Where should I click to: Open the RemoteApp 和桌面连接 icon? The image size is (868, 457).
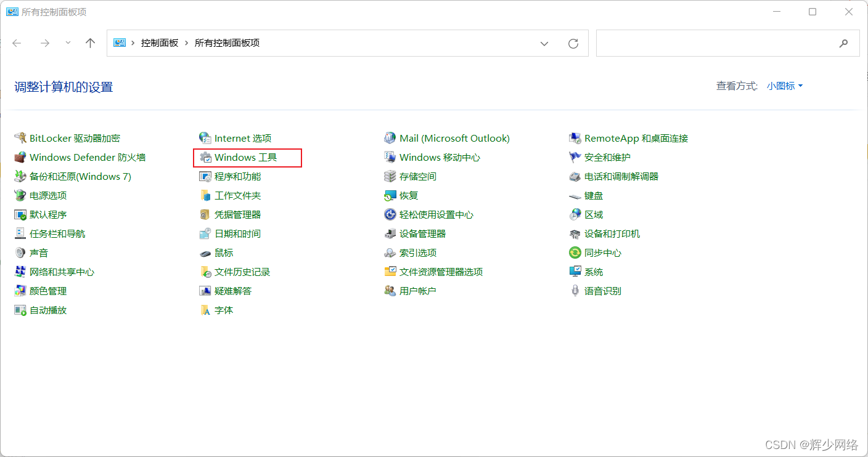(575, 138)
